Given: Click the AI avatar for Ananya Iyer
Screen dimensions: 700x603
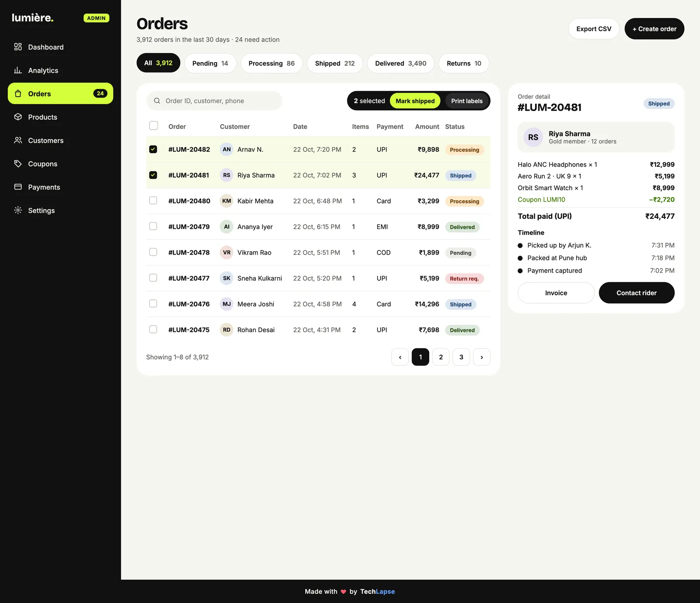Looking at the screenshot, I should coord(227,227).
